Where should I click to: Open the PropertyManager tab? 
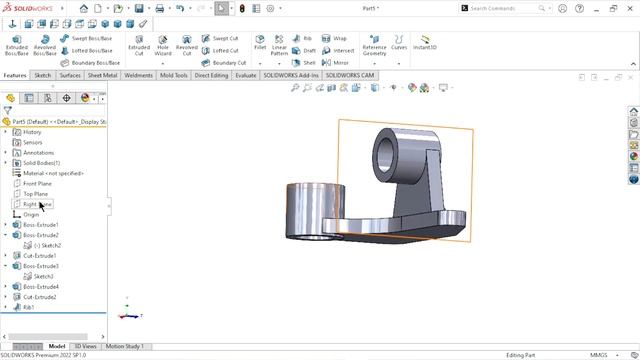[29, 98]
